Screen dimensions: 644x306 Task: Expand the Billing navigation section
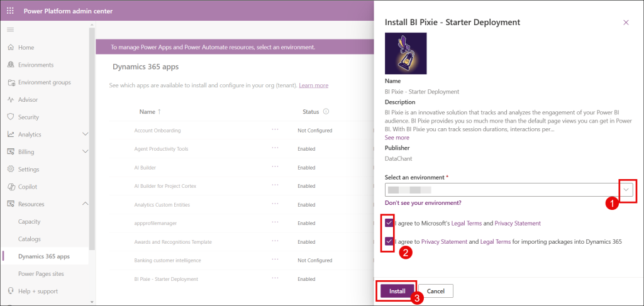(x=86, y=151)
